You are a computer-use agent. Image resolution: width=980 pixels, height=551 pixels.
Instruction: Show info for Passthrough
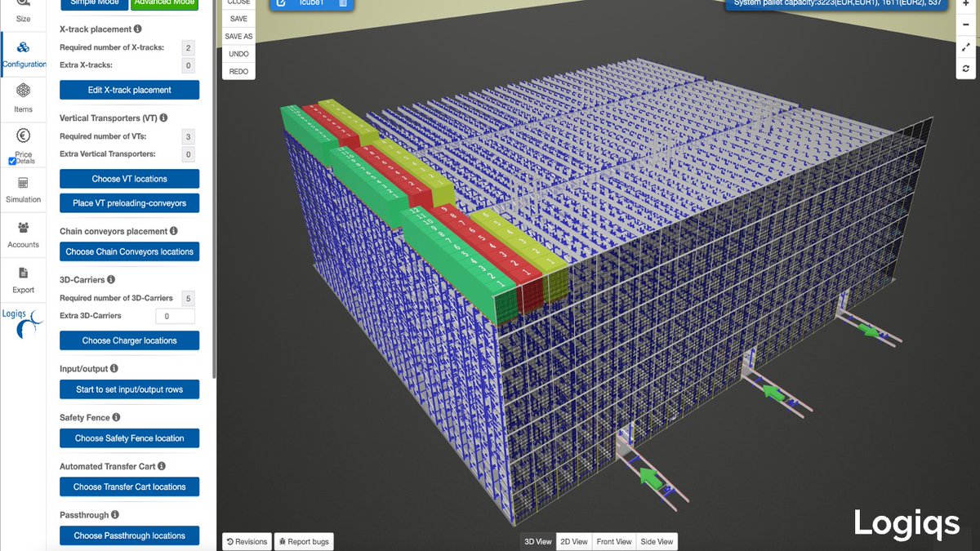click(x=115, y=515)
